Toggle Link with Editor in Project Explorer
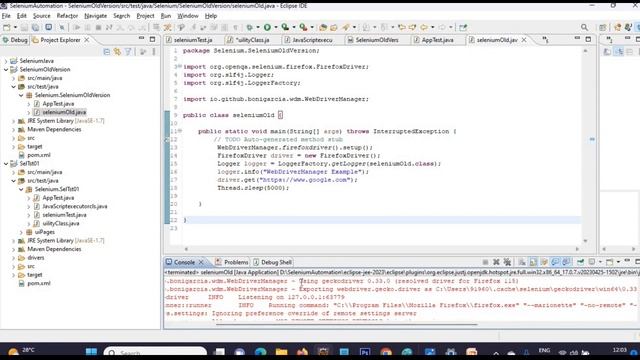 click(x=118, y=52)
